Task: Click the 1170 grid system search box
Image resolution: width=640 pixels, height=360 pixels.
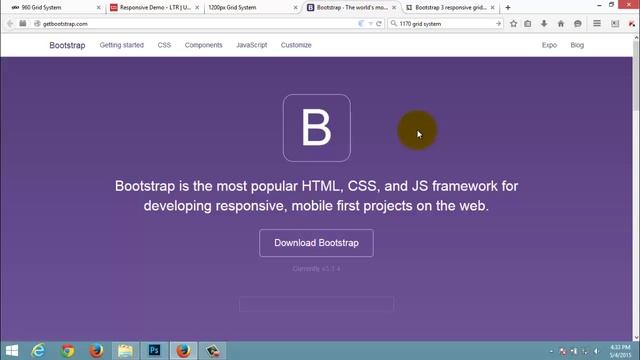Action: pyautogui.click(x=445, y=24)
